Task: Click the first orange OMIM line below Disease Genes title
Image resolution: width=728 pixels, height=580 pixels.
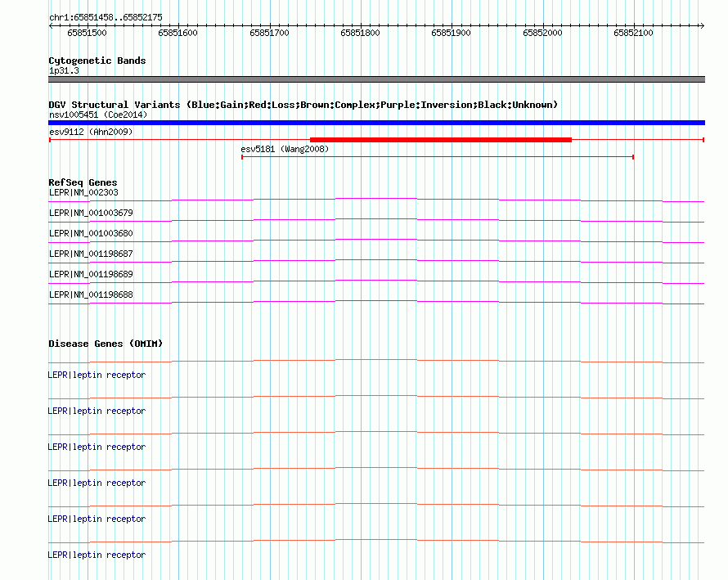Action: click(x=376, y=361)
